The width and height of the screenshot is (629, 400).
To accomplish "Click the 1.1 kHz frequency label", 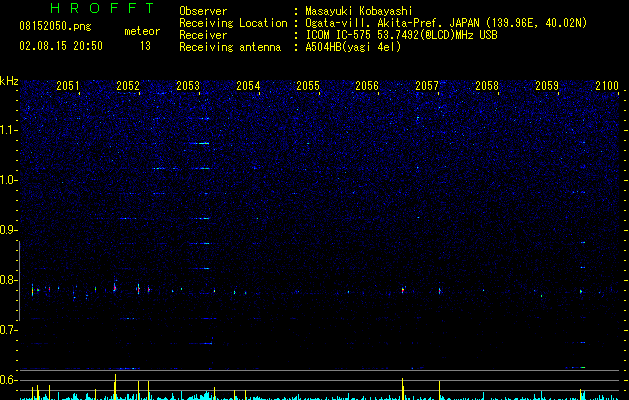I will pyautogui.click(x=8, y=130).
